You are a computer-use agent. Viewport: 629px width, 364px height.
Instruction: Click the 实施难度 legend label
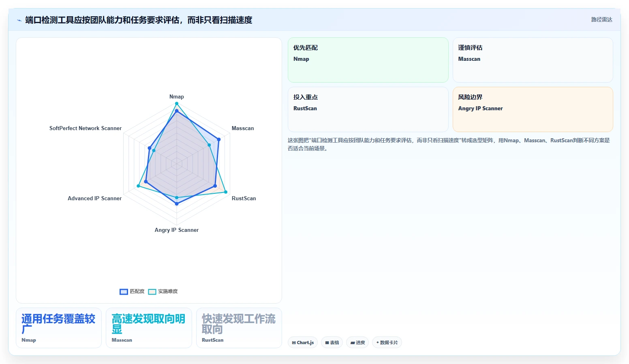point(168,291)
